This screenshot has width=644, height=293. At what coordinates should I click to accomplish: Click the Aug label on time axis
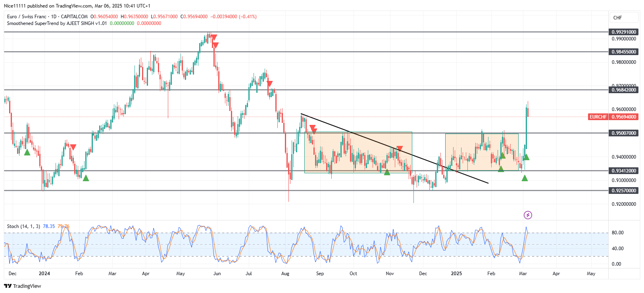pos(285,274)
